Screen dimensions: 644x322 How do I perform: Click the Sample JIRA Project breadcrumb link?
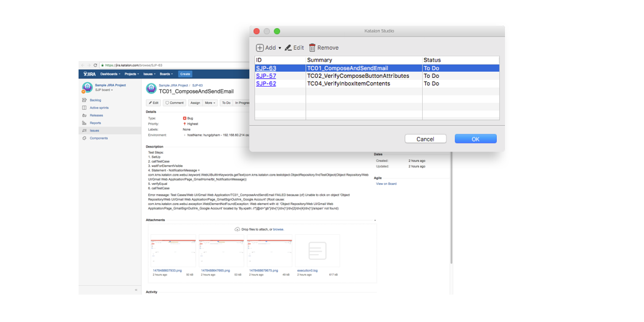[173, 85]
